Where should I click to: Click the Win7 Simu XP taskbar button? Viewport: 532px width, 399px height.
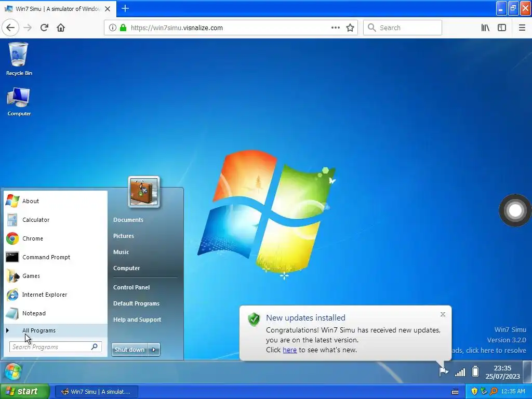pyautogui.click(x=96, y=392)
